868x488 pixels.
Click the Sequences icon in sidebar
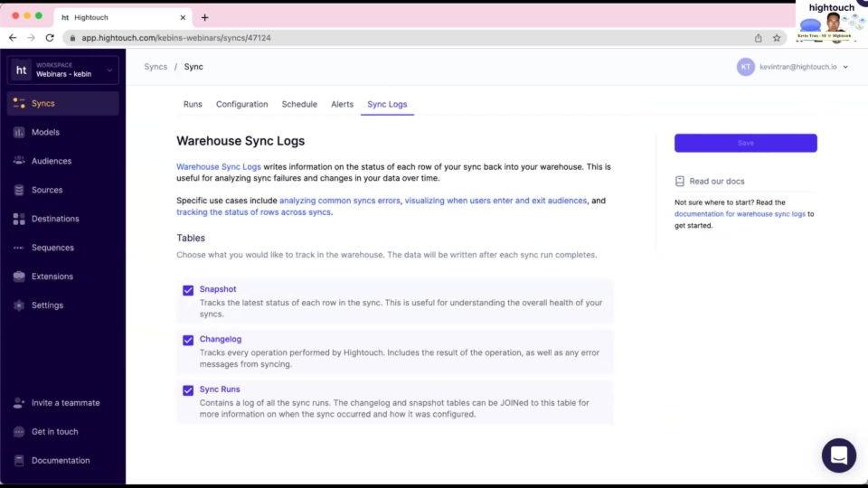click(19, 248)
